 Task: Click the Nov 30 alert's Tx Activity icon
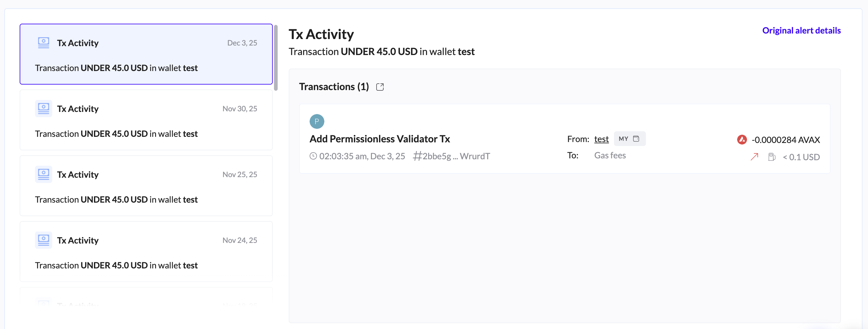(44, 109)
